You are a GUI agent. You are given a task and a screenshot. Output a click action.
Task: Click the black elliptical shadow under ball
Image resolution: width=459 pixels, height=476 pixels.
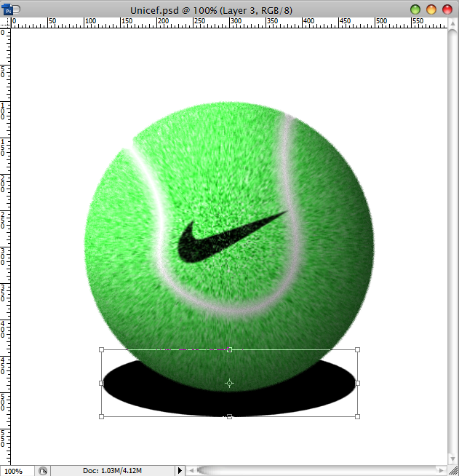tap(229, 402)
